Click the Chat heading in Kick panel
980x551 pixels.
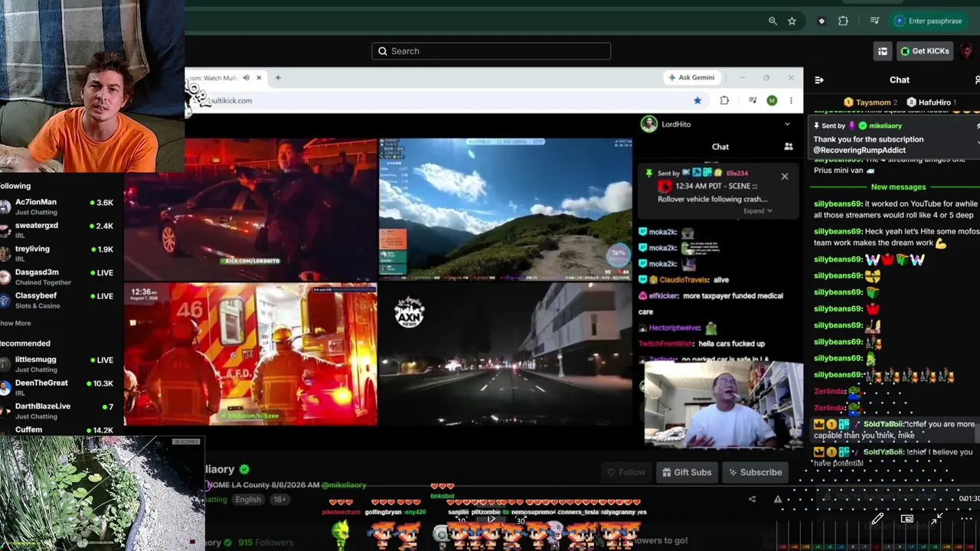click(900, 80)
